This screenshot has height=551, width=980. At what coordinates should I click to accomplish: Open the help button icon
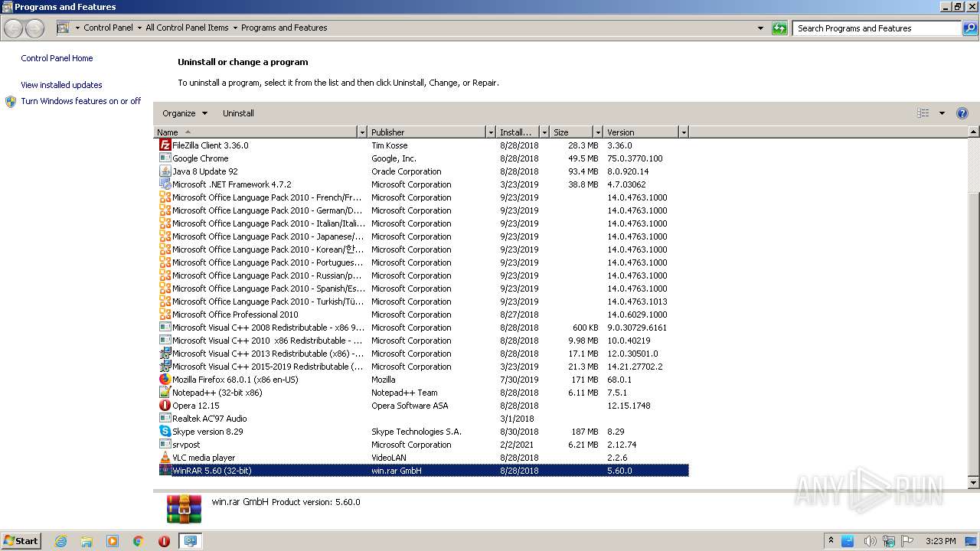[x=962, y=113]
